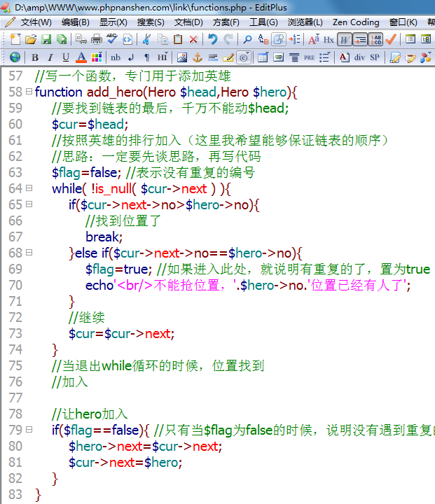Toggle the copyright symbol button
Image resolution: width=435 pixels, height=504 pixels.
pos(244,57)
